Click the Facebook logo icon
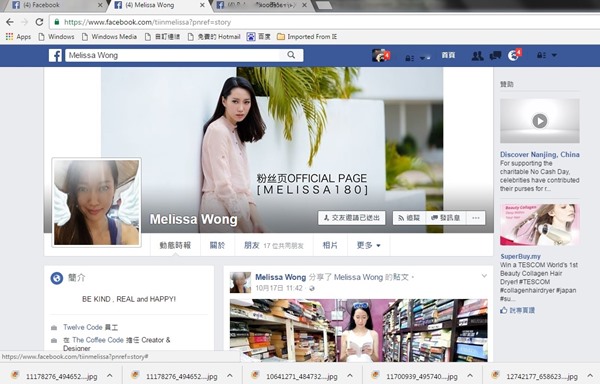Screen dimensions: 600x384 point(55,55)
